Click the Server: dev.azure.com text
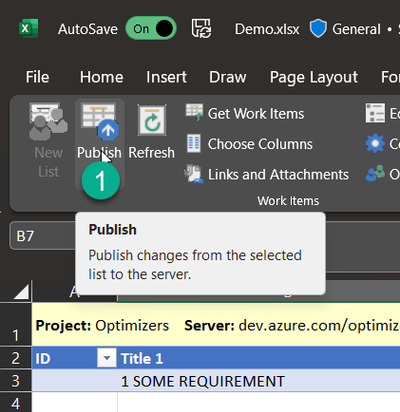Viewport: 400px width, 412px height. coord(292,325)
